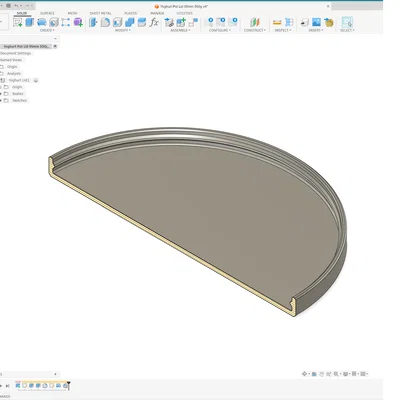
Task: Select the Extrude tool
Action: click(x=30, y=22)
